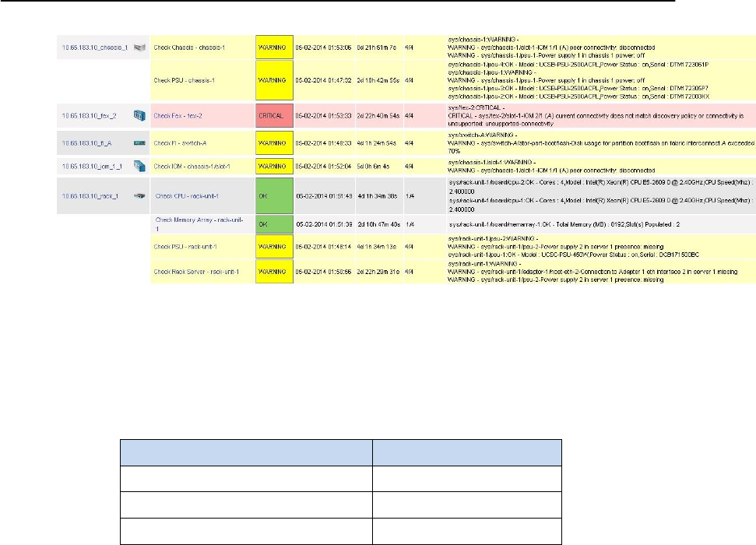The height and width of the screenshot is (545, 756).
Task: Open host 10.65.183.10_fex_2
Action: coord(90,116)
